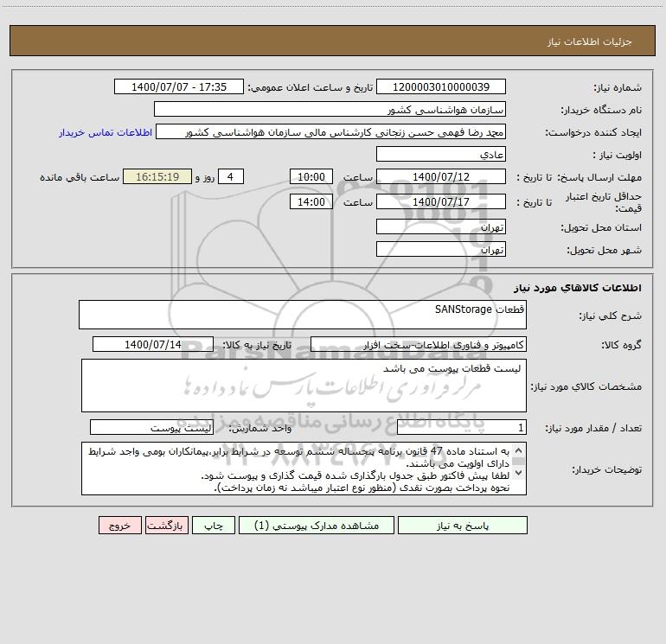Click label نام دستگاه خریدار
This screenshot has width=666, height=644.
601,110
